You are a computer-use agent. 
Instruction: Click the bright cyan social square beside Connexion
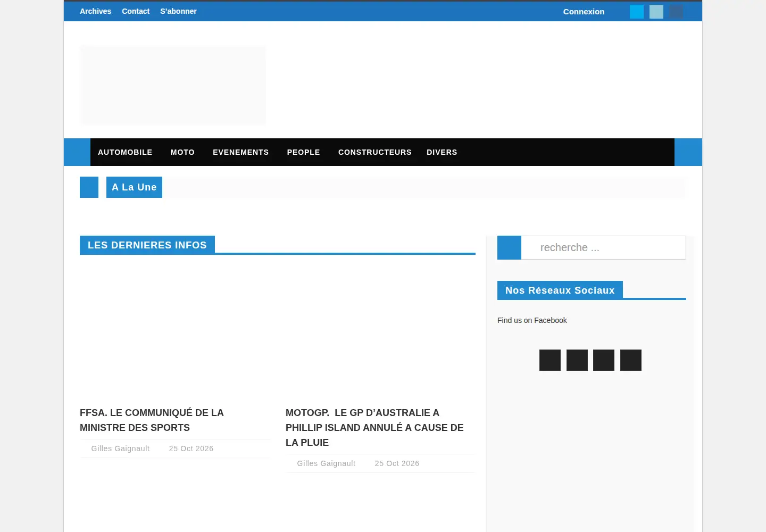click(637, 12)
